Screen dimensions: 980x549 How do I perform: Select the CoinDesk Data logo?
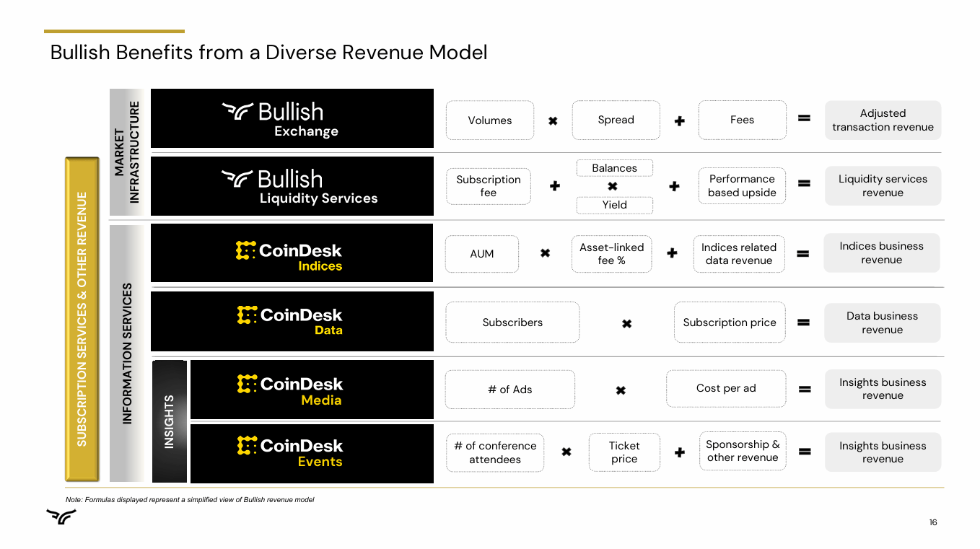pyautogui.click(x=292, y=321)
